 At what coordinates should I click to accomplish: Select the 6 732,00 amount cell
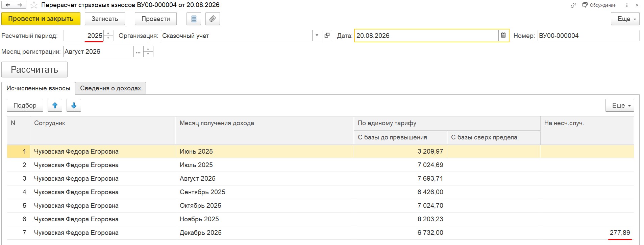(x=400, y=233)
